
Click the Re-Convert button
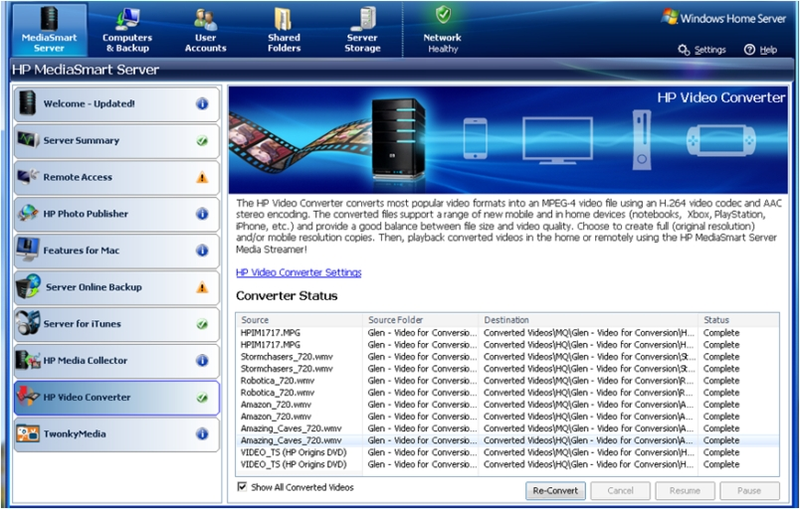tap(555, 491)
